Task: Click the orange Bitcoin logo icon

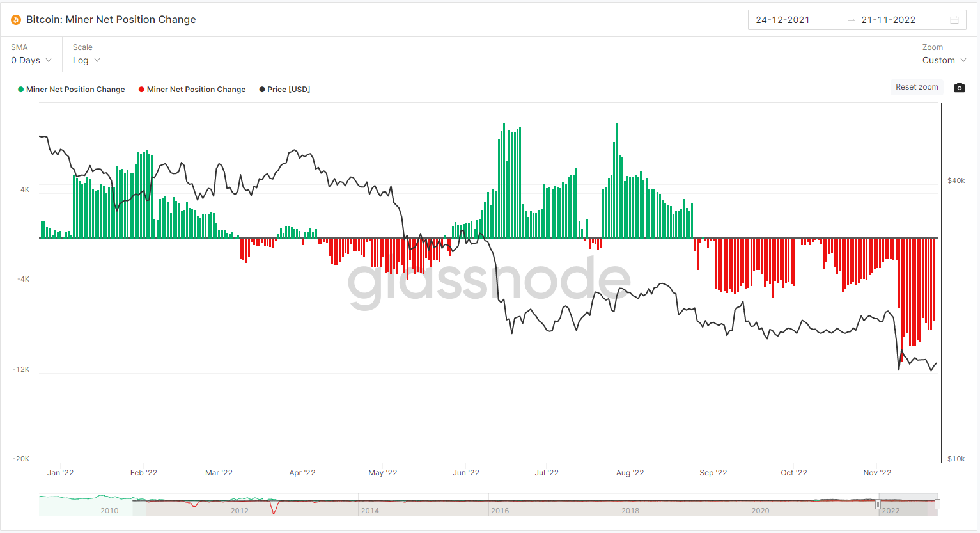Action: [x=16, y=20]
